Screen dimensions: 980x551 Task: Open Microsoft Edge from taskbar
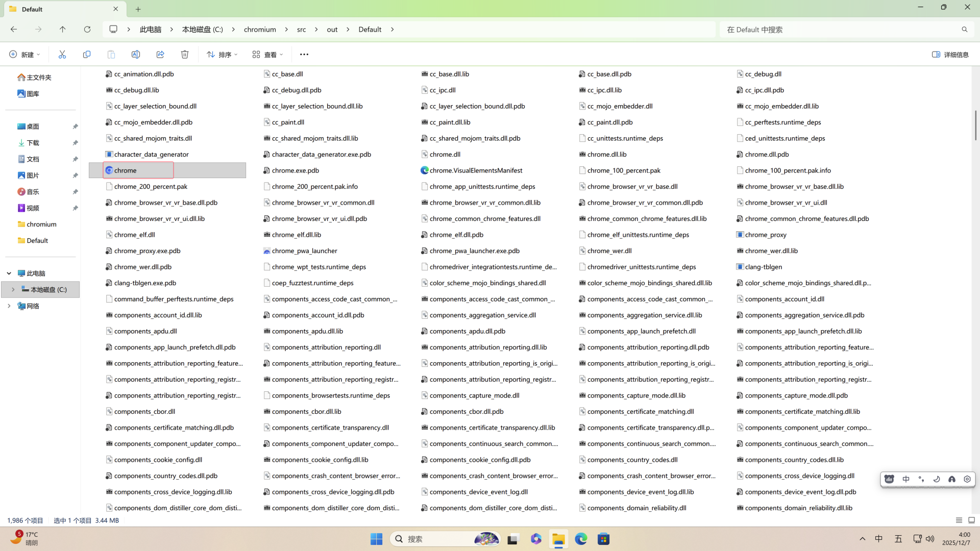click(x=581, y=539)
